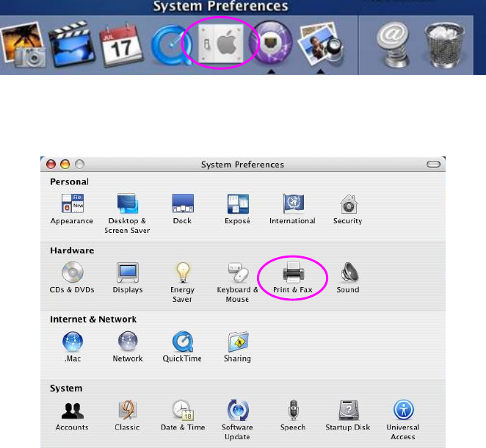Open the Appearance preference pane
Viewport: 486px width, 448px height.
pyautogui.click(x=72, y=209)
